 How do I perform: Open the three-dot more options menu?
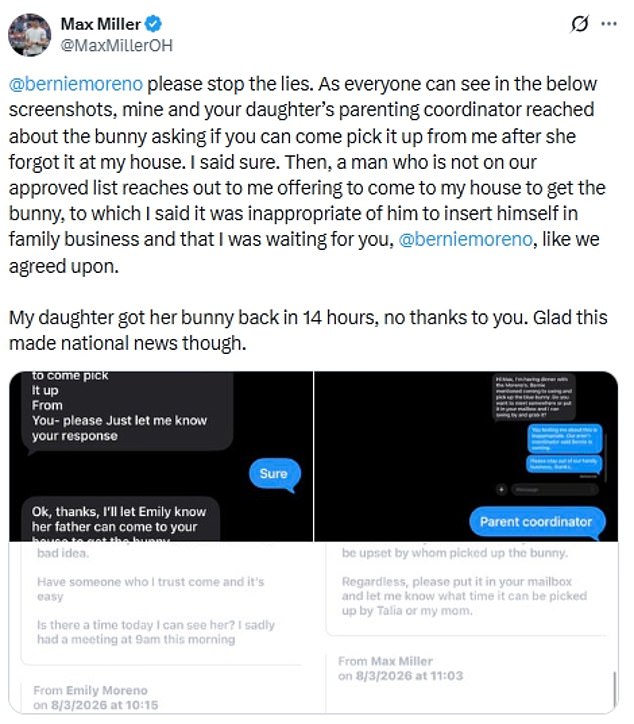(609, 24)
